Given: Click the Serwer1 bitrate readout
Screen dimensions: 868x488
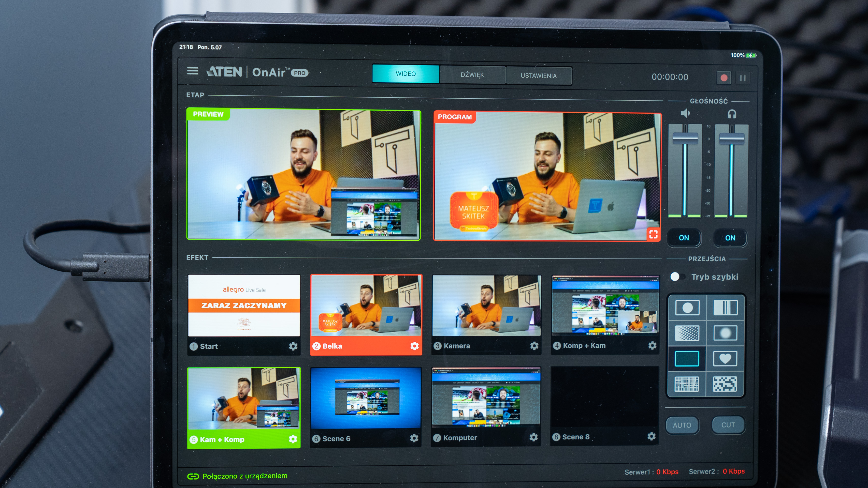Looking at the screenshot, I should tap(651, 472).
